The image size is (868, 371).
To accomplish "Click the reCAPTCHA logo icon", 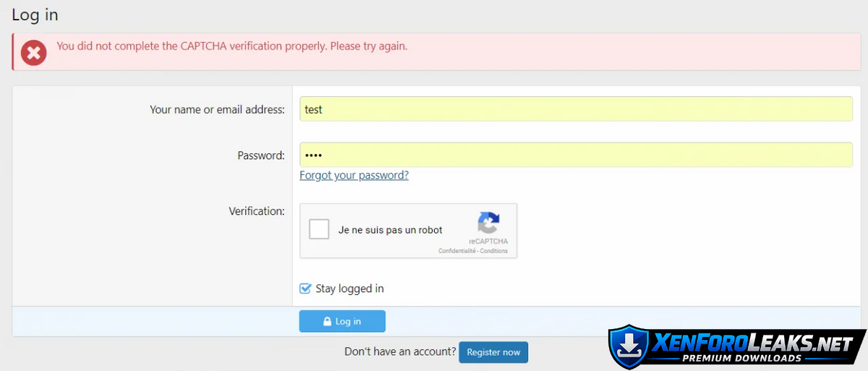I will click(x=488, y=223).
